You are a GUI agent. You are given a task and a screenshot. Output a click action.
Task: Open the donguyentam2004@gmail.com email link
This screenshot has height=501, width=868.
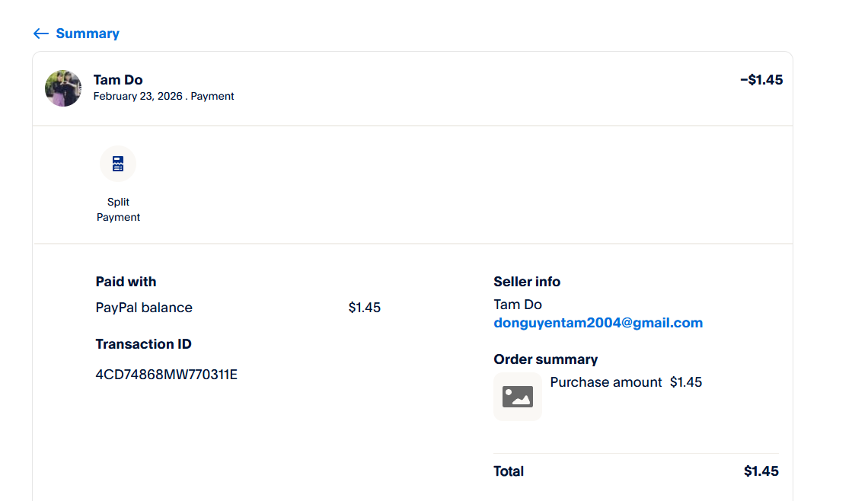(x=598, y=323)
